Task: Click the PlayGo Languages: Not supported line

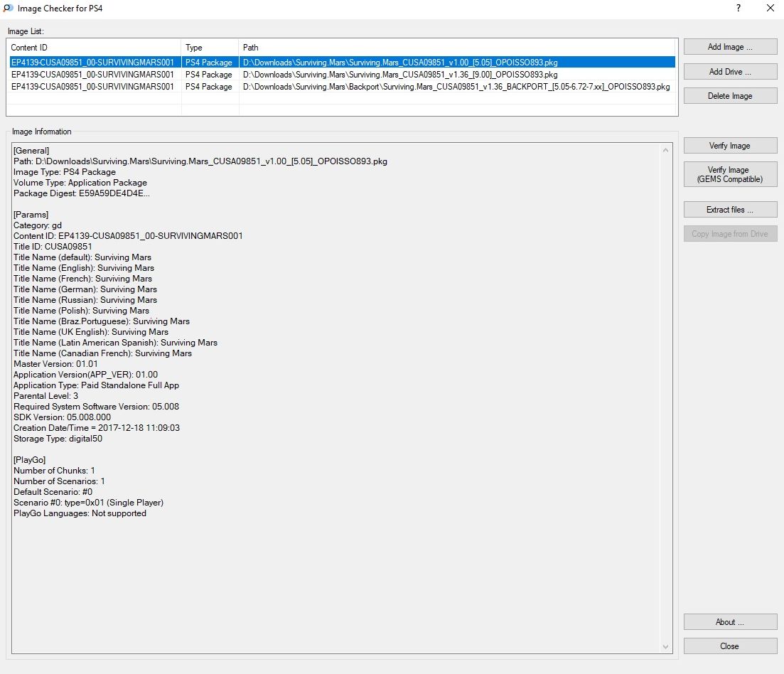Action: click(80, 513)
